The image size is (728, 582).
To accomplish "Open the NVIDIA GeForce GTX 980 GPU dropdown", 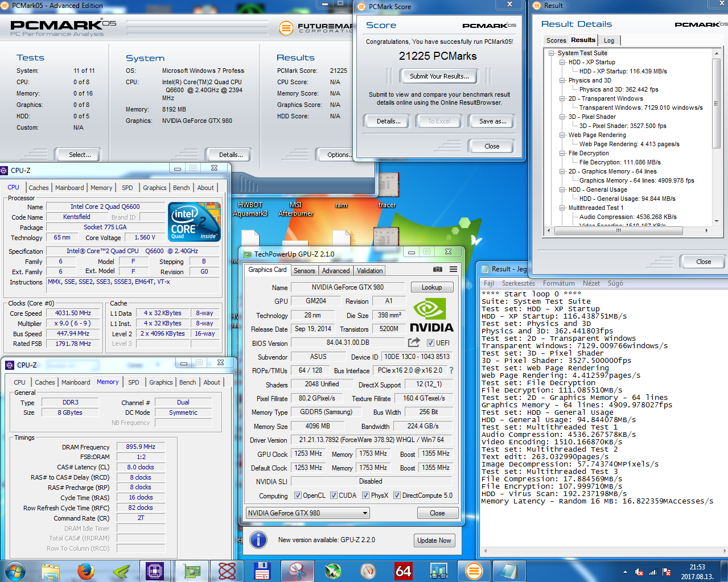I will coord(308,513).
